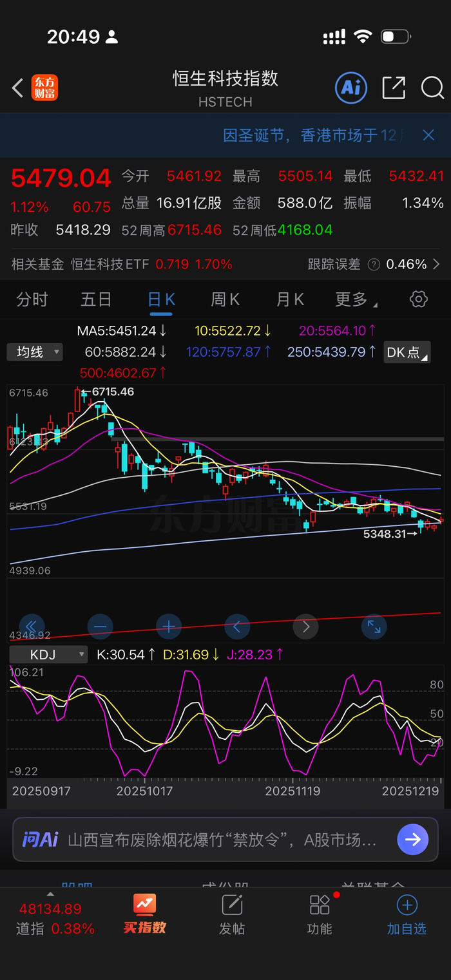Expand index ticker up-triangle
Viewport: 451px width, 980px height.
tap(50, 894)
